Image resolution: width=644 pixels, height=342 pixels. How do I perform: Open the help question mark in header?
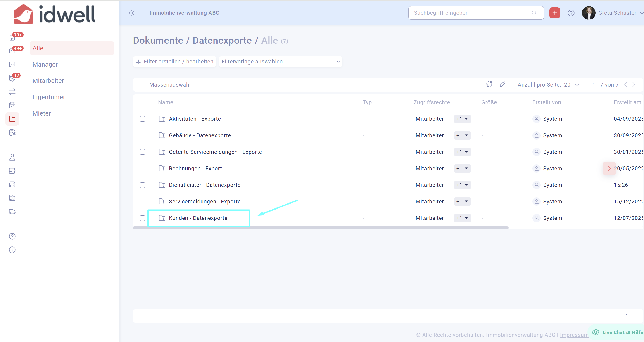(x=571, y=13)
